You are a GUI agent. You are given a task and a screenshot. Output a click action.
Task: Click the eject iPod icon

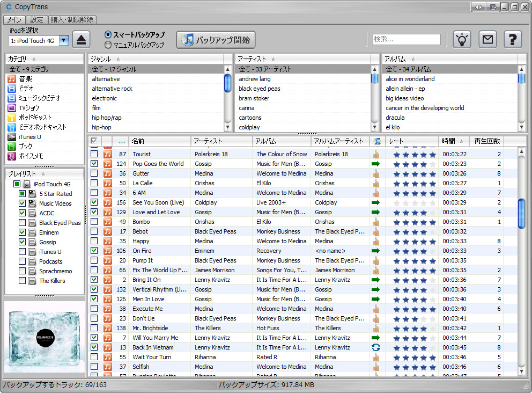point(81,40)
